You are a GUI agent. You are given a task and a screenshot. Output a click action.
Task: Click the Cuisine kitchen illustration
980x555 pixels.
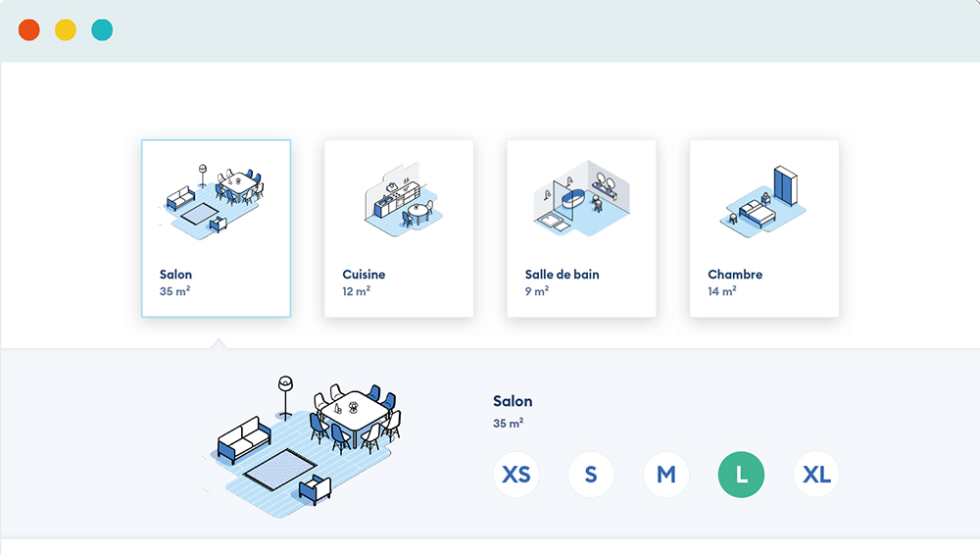[399, 199]
